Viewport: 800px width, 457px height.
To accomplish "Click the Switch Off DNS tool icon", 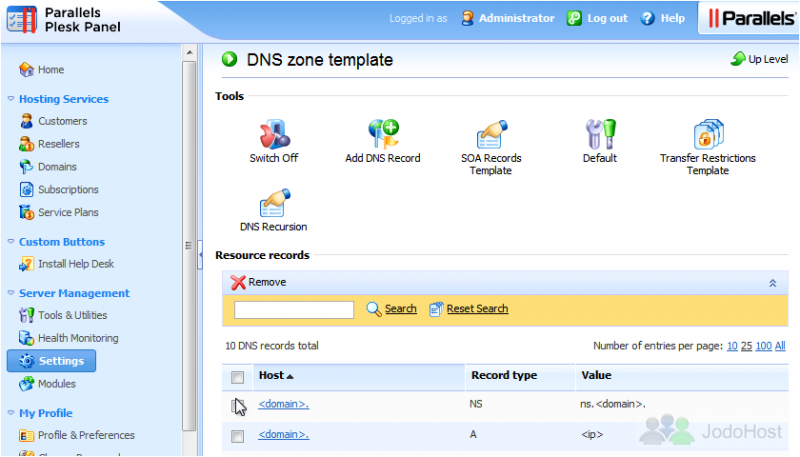I will coord(274,134).
